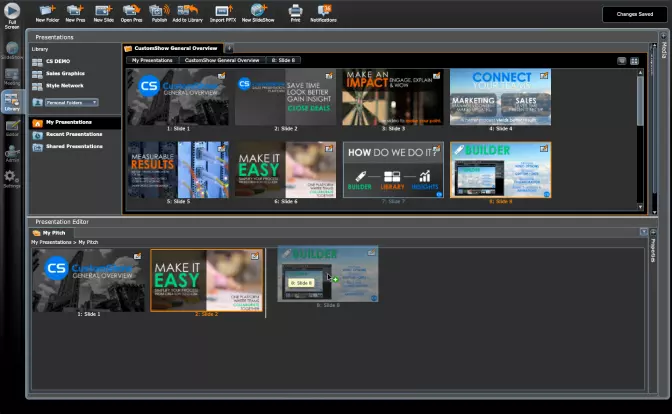Click CustomShow General Overview breadcrumb
Viewport: 672px width, 414px height.
tap(222, 60)
